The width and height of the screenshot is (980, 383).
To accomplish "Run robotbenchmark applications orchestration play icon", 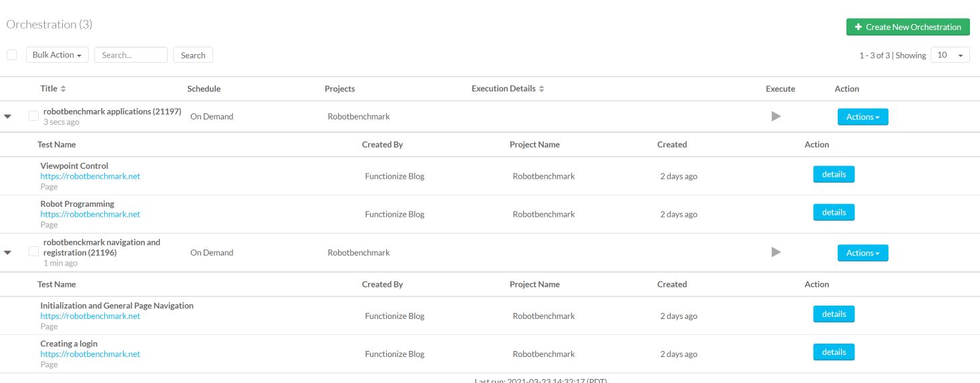I will [x=776, y=116].
